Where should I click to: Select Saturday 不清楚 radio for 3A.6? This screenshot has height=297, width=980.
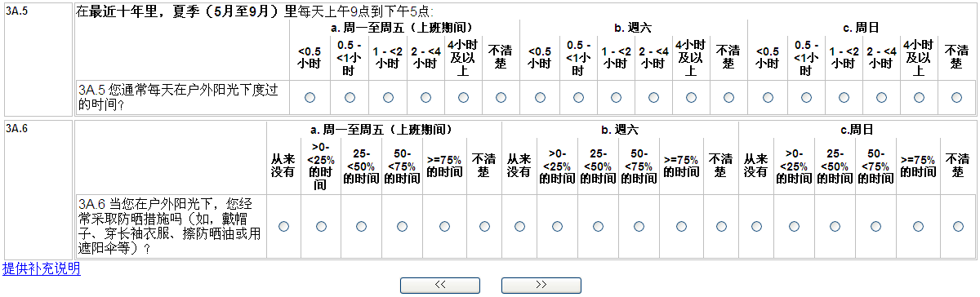click(721, 226)
